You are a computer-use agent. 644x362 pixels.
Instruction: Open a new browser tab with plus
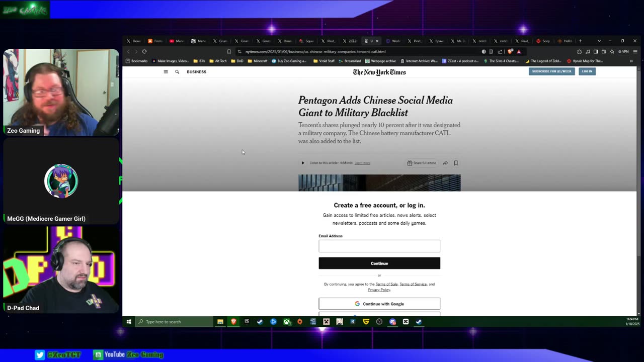[x=580, y=41]
